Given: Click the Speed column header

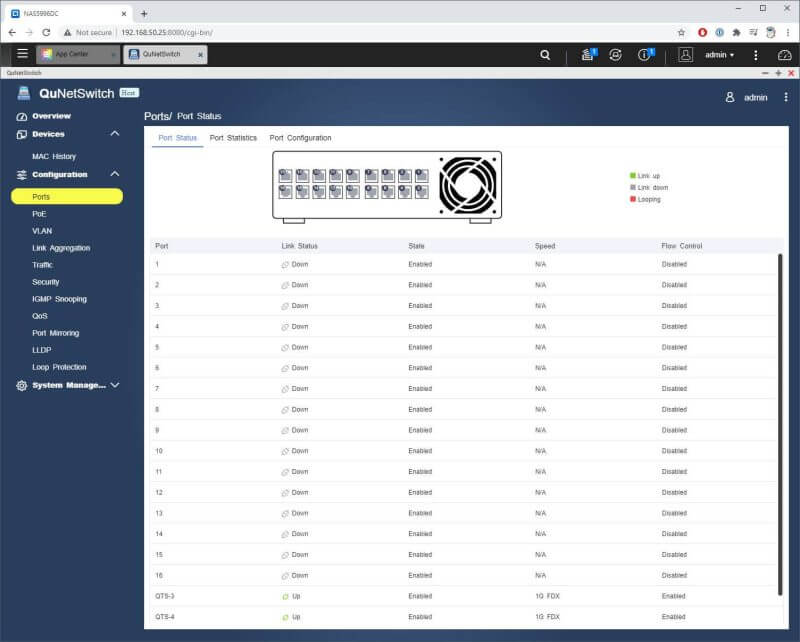Looking at the screenshot, I should (545, 246).
